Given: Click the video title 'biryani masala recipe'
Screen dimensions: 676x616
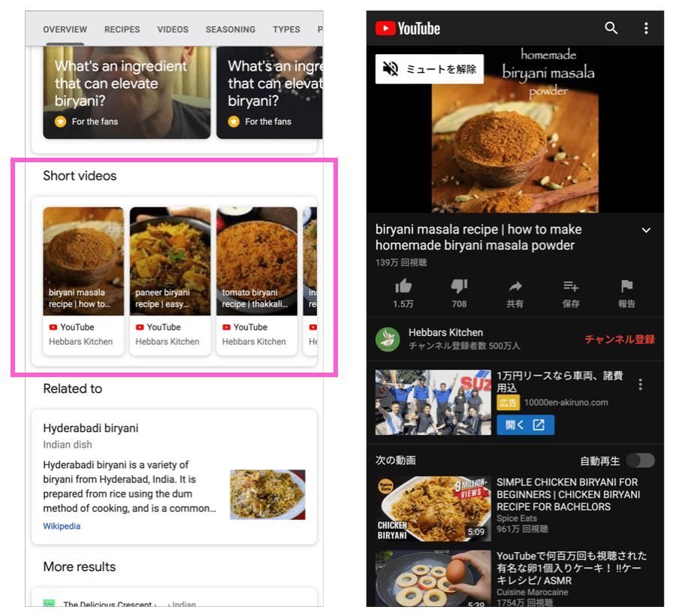Looking at the screenshot, I should pyautogui.click(x=478, y=237).
